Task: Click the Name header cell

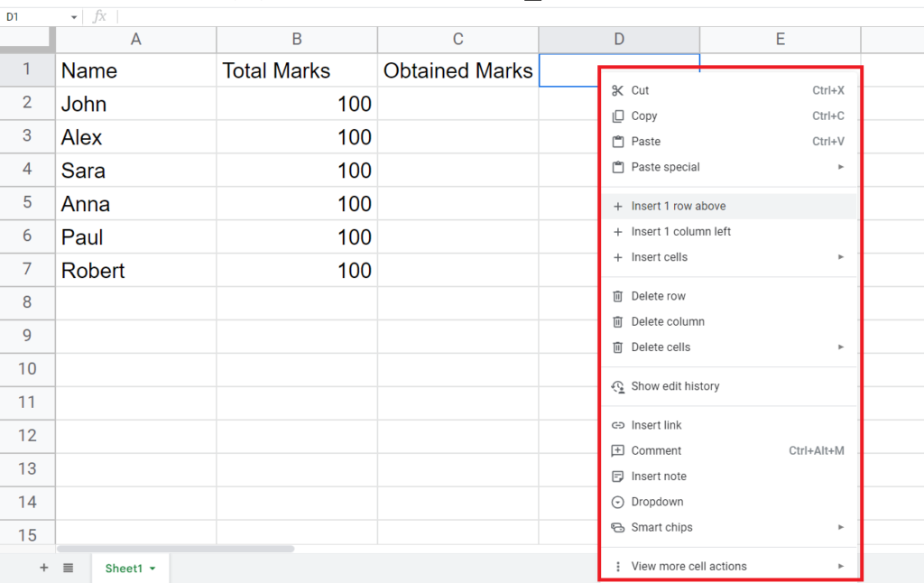Action: pyautogui.click(x=136, y=70)
